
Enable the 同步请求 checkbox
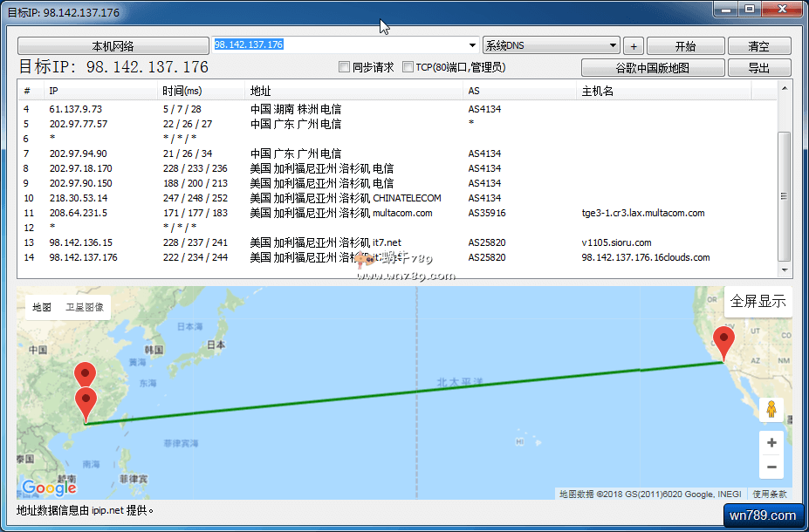coord(345,67)
